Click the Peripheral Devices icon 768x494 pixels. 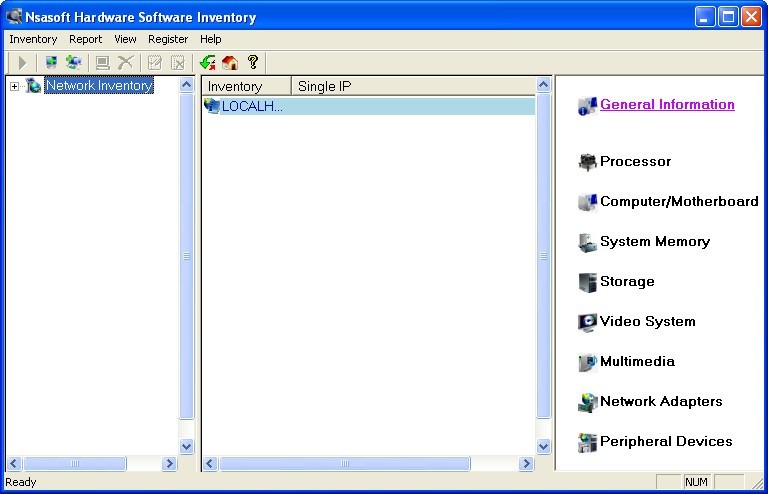click(x=587, y=443)
